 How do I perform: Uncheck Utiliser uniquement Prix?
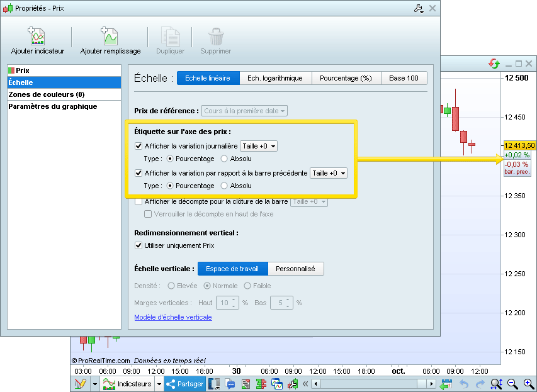[139, 245]
